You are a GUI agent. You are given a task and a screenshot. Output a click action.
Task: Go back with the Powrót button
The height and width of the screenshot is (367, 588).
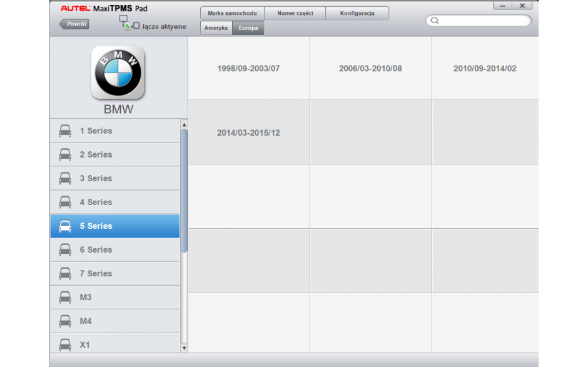pos(74,24)
